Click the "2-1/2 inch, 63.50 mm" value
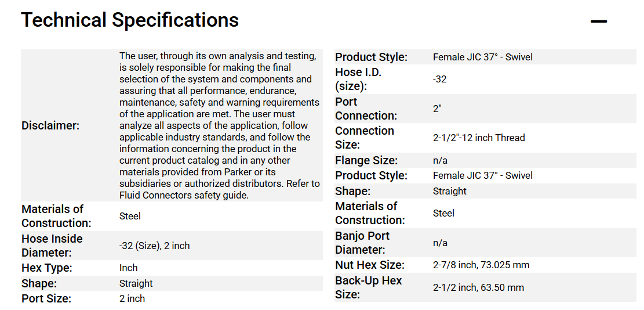Viewport: 644px width, 310px height. pyautogui.click(x=478, y=288)
